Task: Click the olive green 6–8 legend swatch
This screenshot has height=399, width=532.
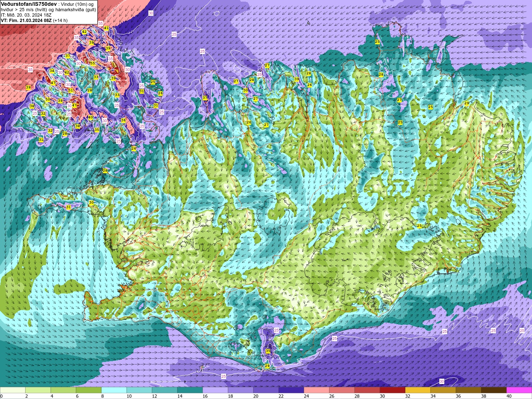Action: pyautogui.click(x=89, y=390)
